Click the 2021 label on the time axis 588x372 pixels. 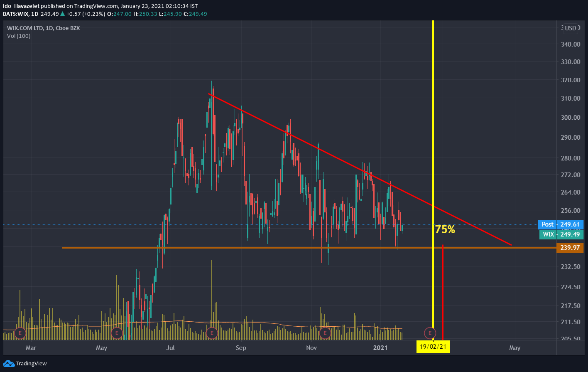coord(380,347)
